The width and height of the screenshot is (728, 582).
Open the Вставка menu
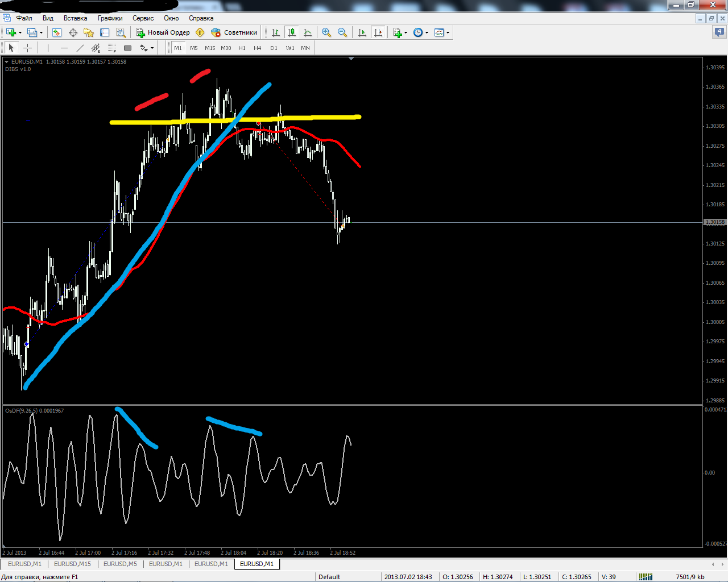(76, 18)
